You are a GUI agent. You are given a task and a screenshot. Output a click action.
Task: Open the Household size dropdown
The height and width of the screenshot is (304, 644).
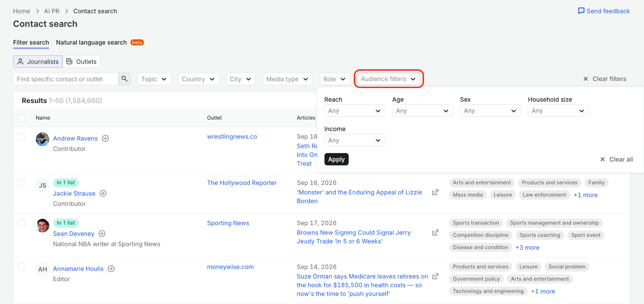pyautogui.click(x=558, y=111)
